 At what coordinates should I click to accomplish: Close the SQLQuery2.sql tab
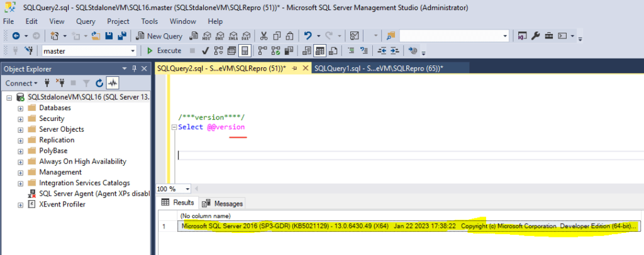[x=305, y=69]
